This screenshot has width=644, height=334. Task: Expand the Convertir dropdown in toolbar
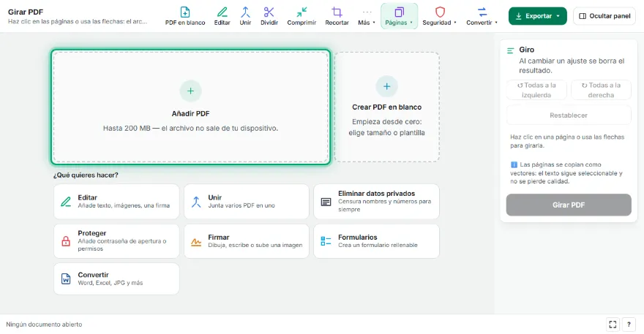click(x=482, y=16)
